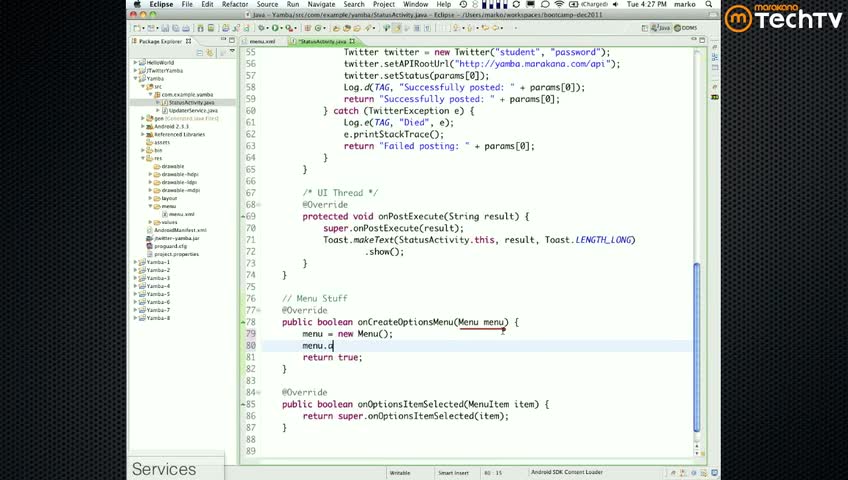Click Smart Insert in the status bar
The width and height of the screenshot is (848, 480).
click(x=453, y=473)
